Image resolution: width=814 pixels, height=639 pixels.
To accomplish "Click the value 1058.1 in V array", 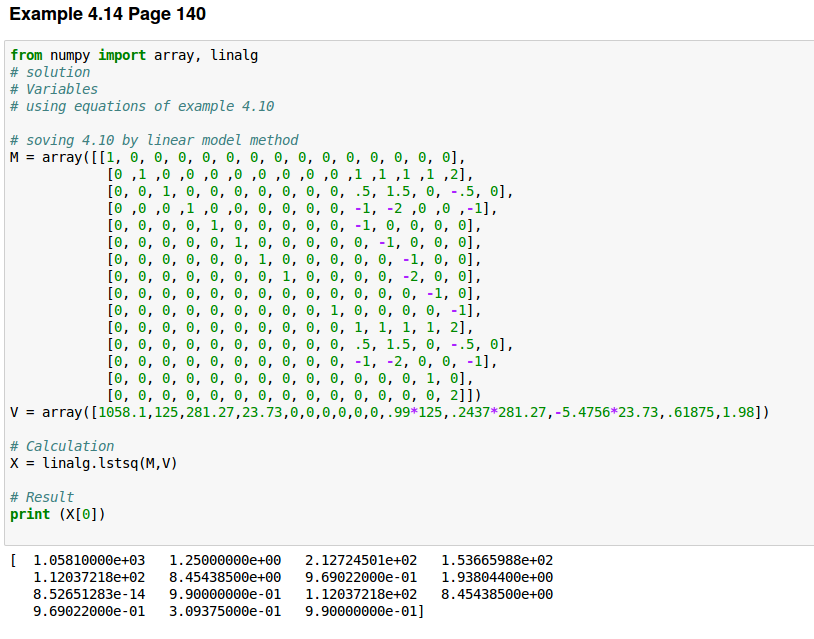I will [x=118, y=412].
